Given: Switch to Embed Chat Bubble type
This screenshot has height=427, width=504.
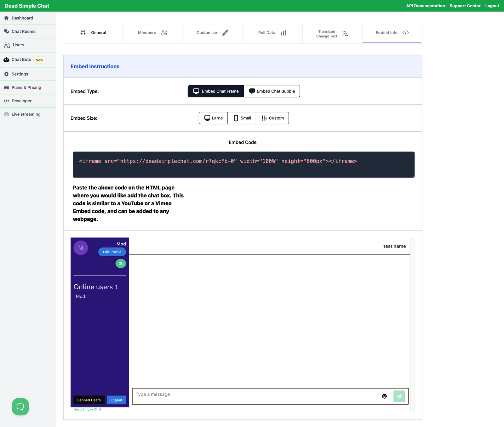Looking at the screenshot, I should click(x=272, y=91).
